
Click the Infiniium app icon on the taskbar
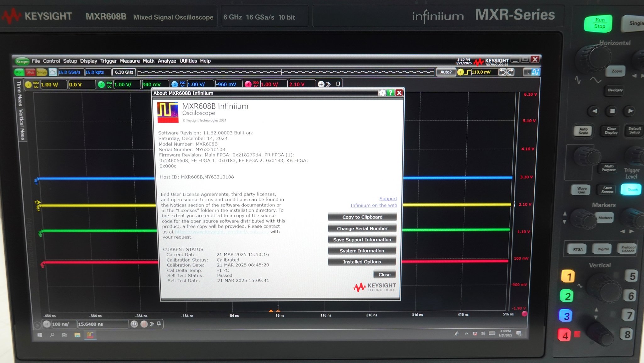[x=90, y=335]
